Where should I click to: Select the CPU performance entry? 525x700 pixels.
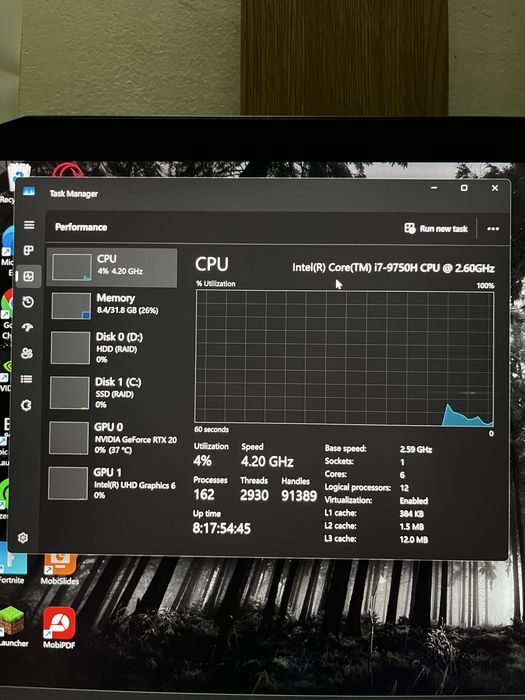112,267
